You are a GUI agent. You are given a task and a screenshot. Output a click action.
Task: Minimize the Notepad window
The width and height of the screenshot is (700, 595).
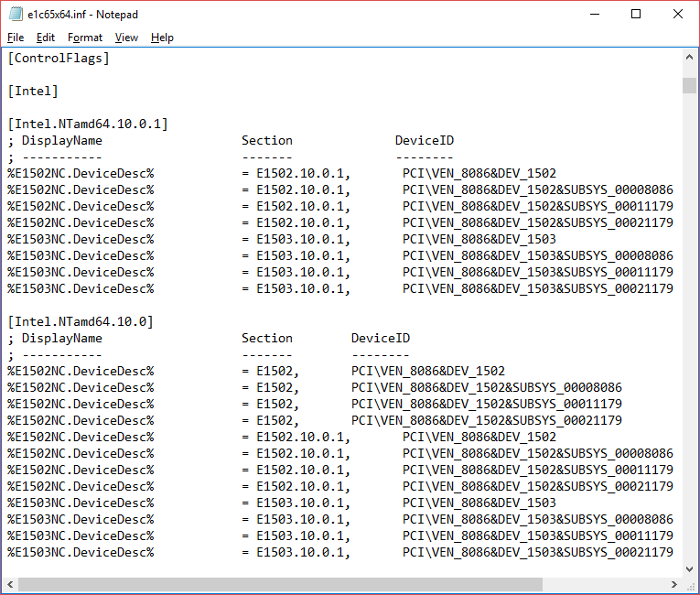coord(595,15)
